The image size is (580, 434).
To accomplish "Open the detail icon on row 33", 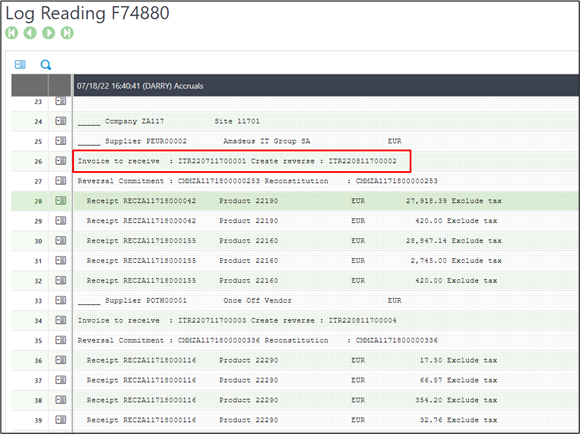I will (61, 300).
